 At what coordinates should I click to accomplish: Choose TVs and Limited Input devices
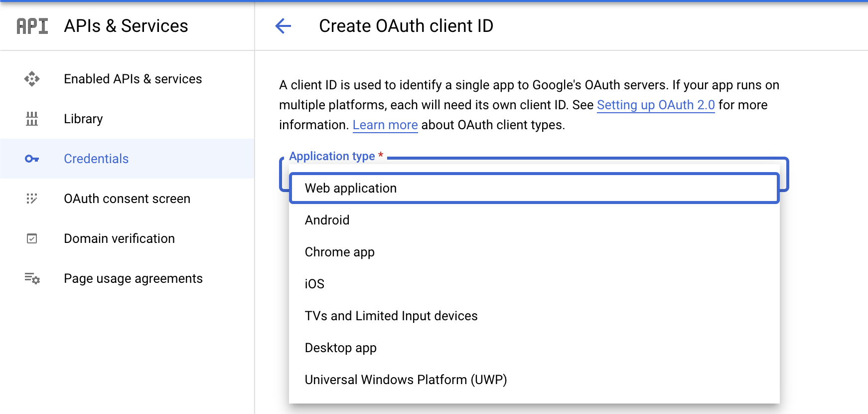tap(391, 316)
